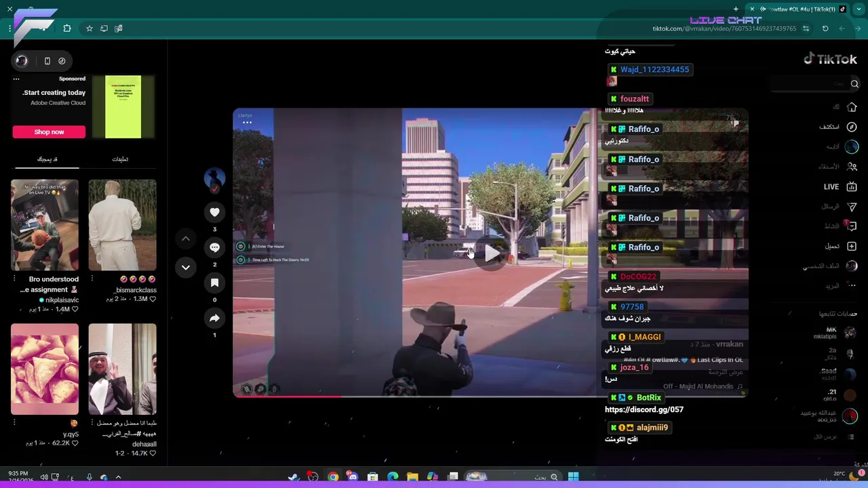Viewport: 868px width, 488px height.
Task: Open a new browser tab with plus
Action: [x=736, y=9]
